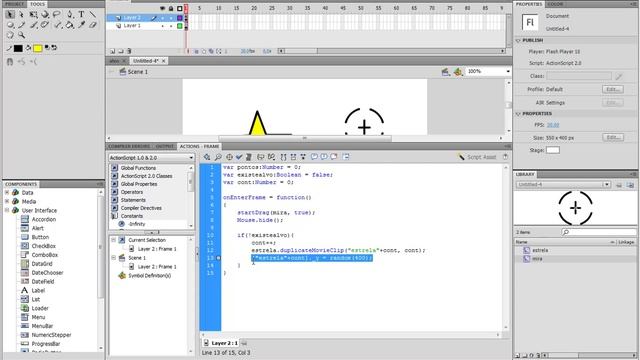Toggle Layer 2 visibility dot
The width and height of the screenshot is (640, 360).
click(162, 18)
